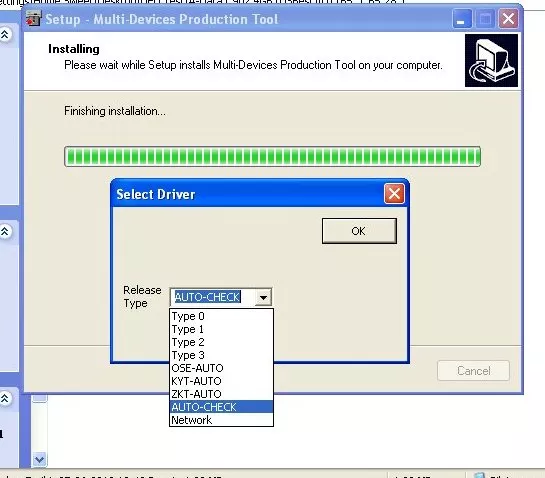Click the scroll down arrow at bottom left
545x478 pixels.
[39, 460]
